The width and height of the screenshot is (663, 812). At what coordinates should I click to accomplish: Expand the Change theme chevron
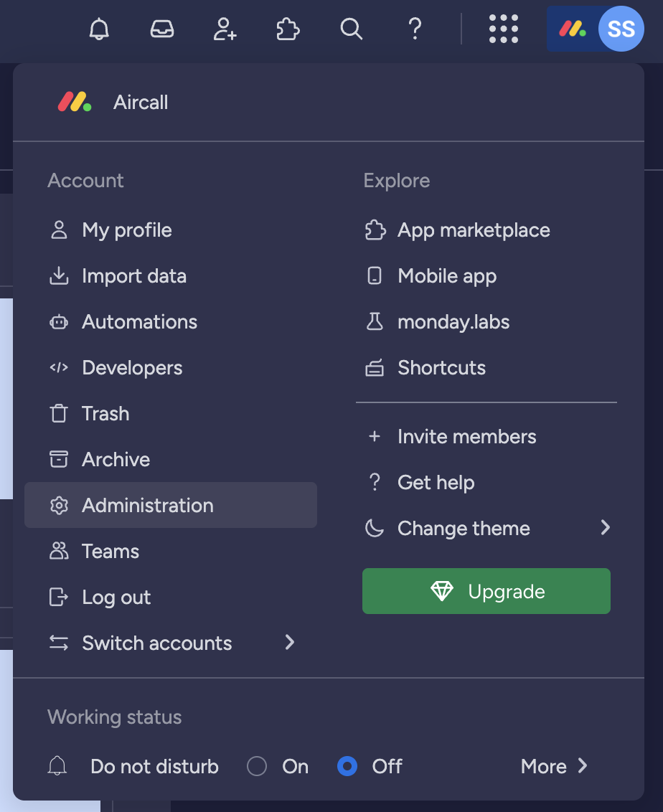tap(605, 528)
